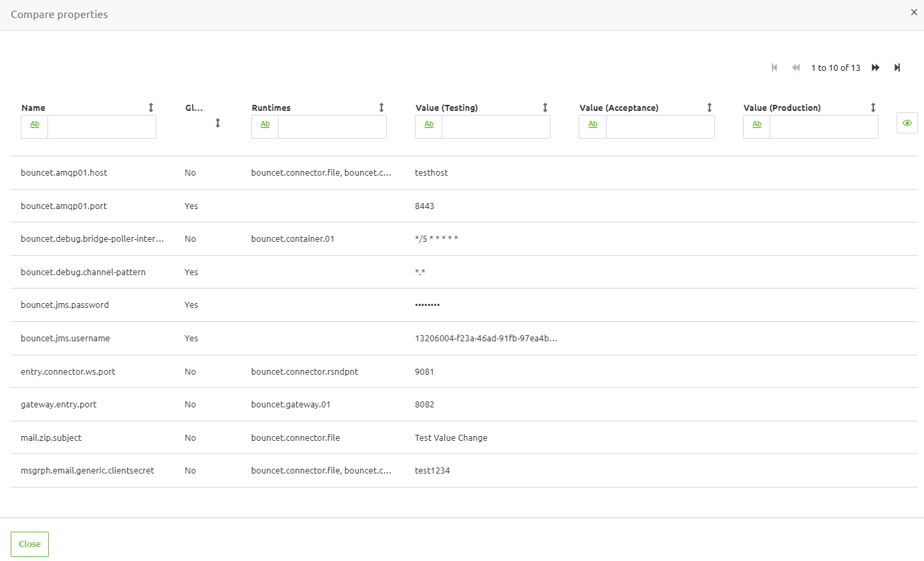Click into the Runtimes filter input field
The height and width of the screenshot is (561, 924).
[333, 127]
